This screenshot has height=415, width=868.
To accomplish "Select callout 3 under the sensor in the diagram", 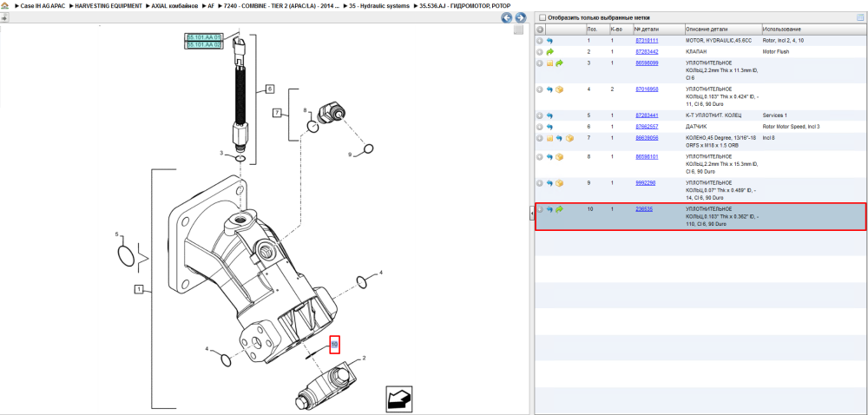I will (x=220, y=154).
